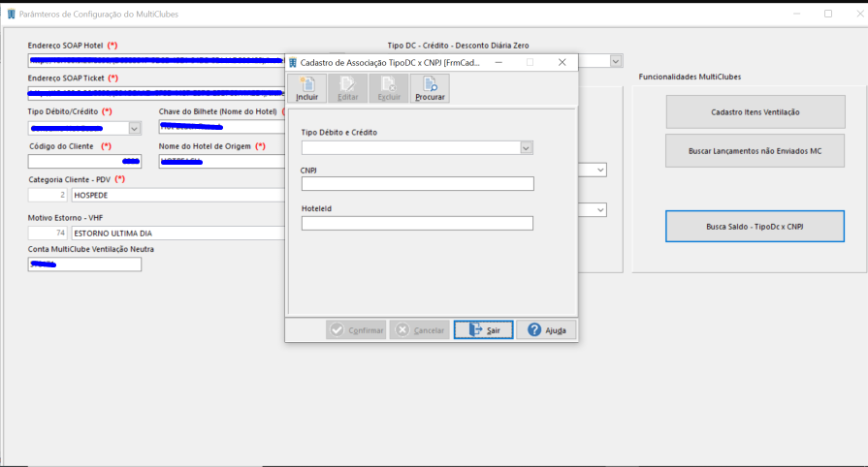Viewport: 868px width, 467px height.
Task: Minimize the Cadastro de Associação dialog
Action: click(498, 63)
